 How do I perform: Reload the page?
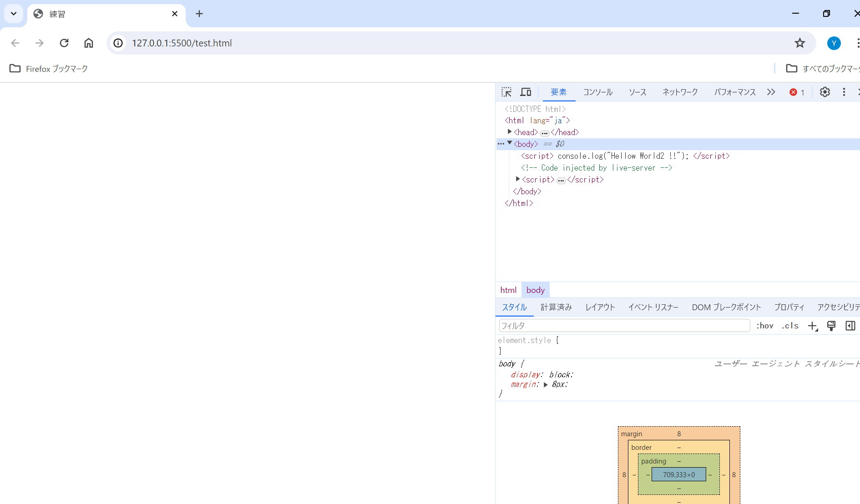click(x=64, y=43)
